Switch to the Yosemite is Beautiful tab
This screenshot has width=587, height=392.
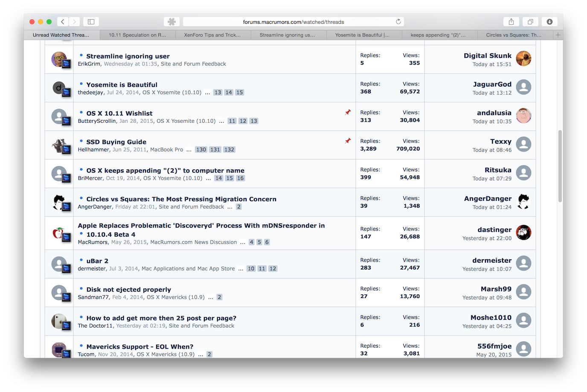(364, 35)
